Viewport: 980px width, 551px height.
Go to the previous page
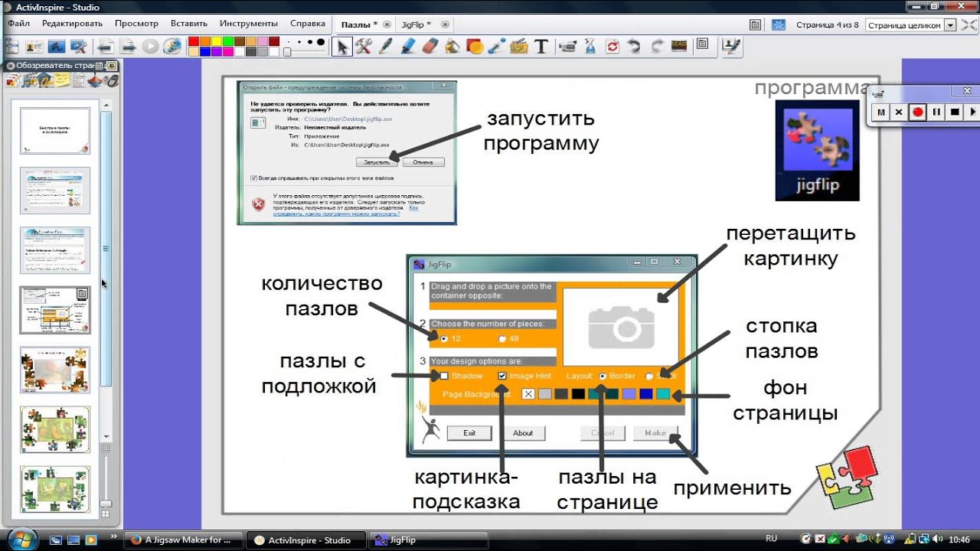coord(105,47)
